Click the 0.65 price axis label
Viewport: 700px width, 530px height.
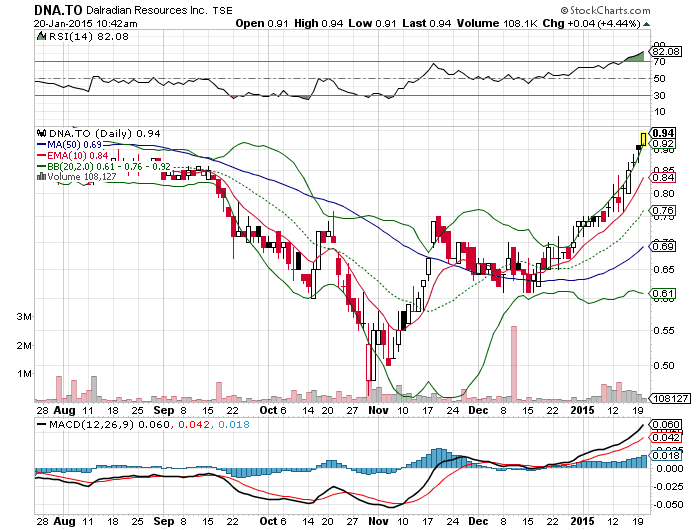(663, 270)
